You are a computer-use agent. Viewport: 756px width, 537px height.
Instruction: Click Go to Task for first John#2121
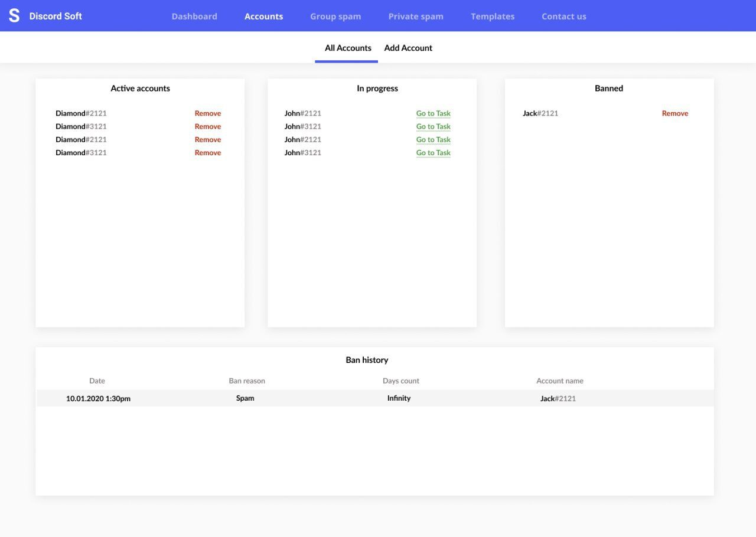click(x=433, y=113)
